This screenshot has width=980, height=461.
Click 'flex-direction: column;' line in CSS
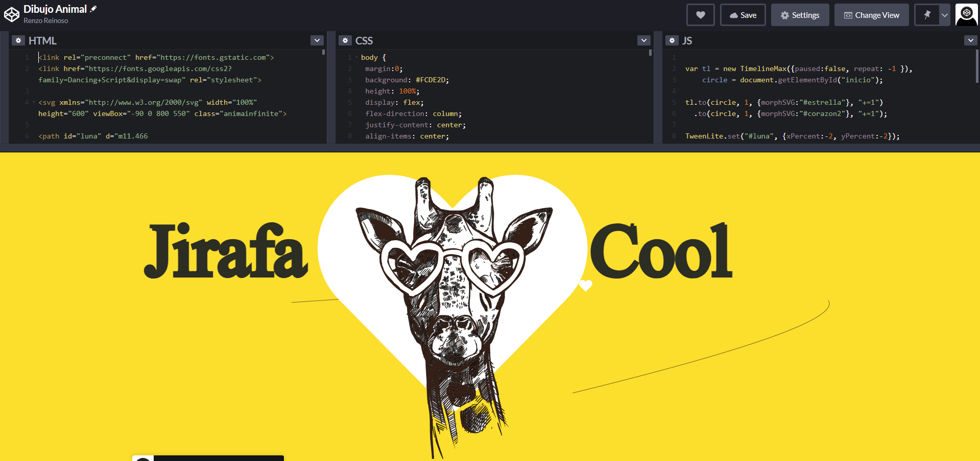click(413, 113)
